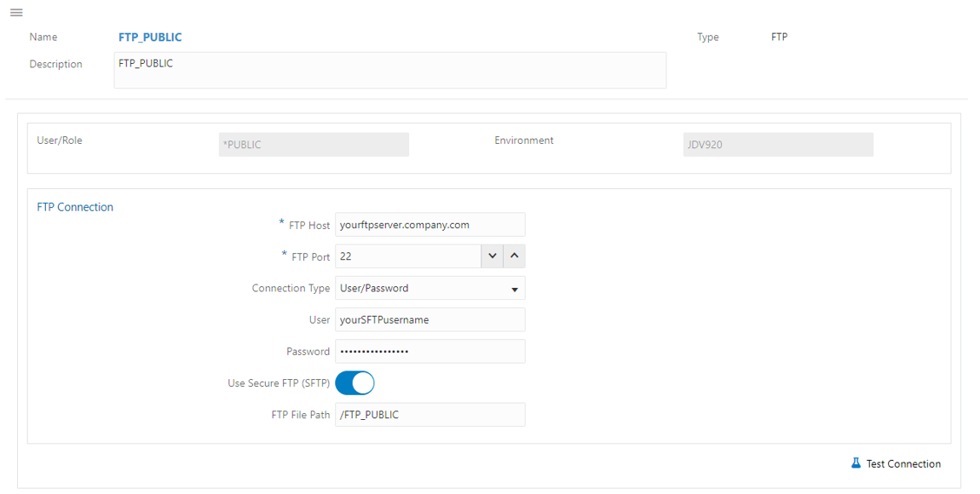The height and width of the screenshot is (494, 980).
Task: Click the FTP Host label
Action: [x=309, y=226]
